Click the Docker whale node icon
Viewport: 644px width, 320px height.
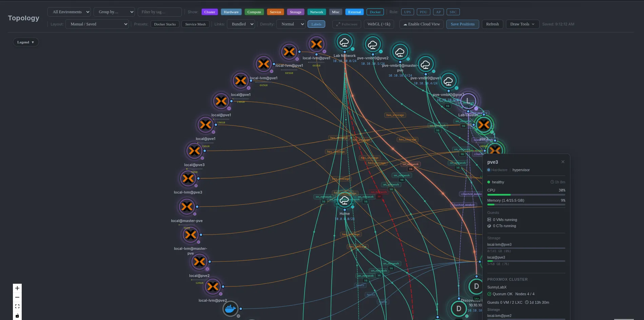point(230,309)
